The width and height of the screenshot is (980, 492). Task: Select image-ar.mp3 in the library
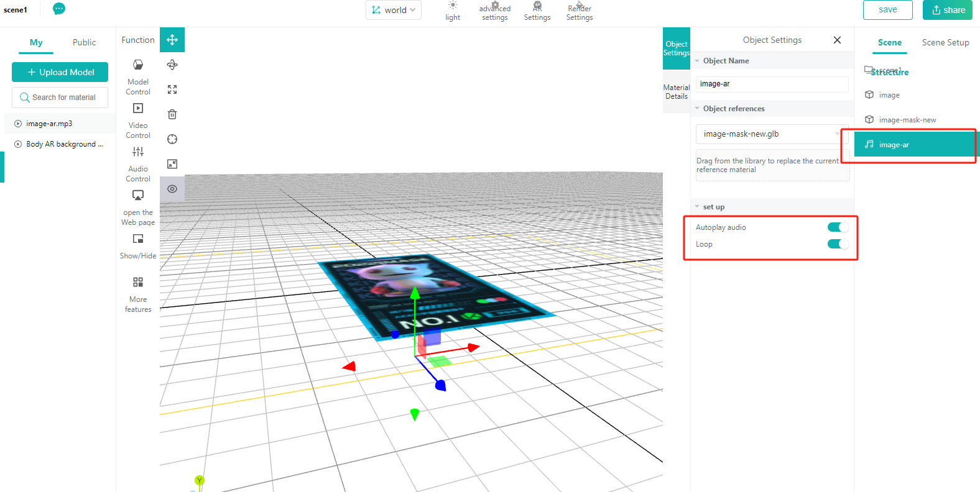point(60,124)
